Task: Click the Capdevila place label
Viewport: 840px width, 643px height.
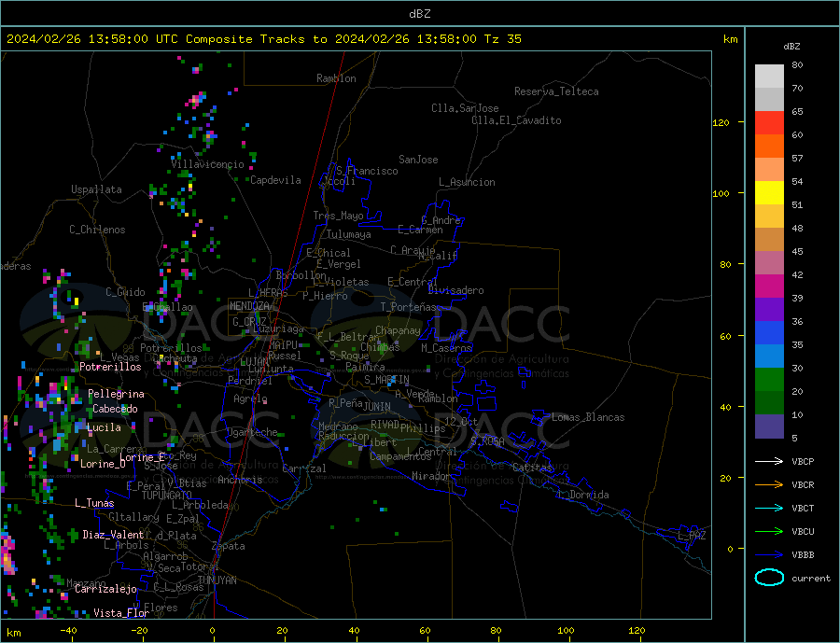Action: [x=276, y=180]
